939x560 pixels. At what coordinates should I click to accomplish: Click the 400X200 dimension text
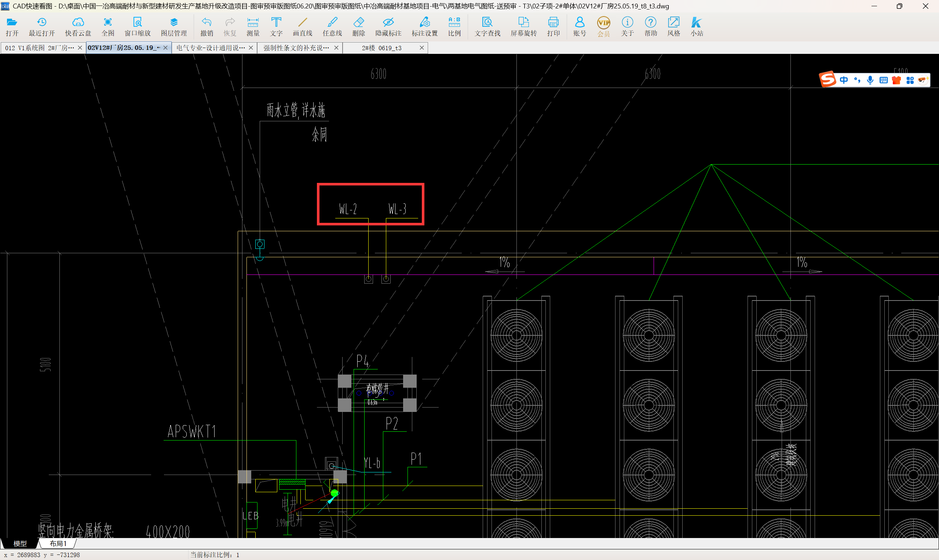coord(168,532)
